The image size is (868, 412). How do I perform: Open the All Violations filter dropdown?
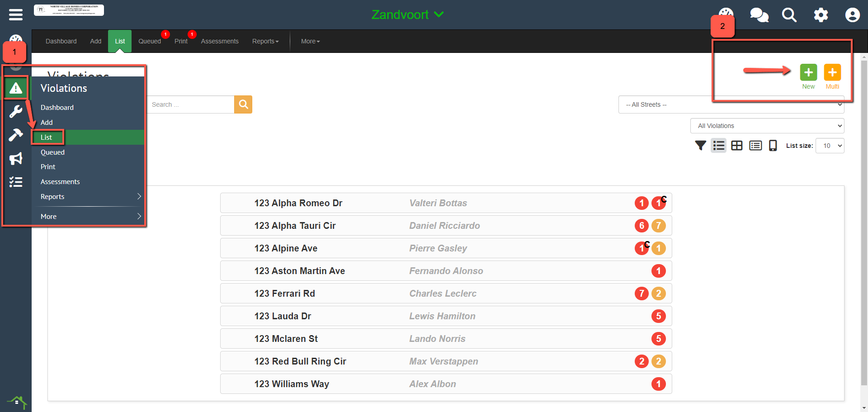767,126
